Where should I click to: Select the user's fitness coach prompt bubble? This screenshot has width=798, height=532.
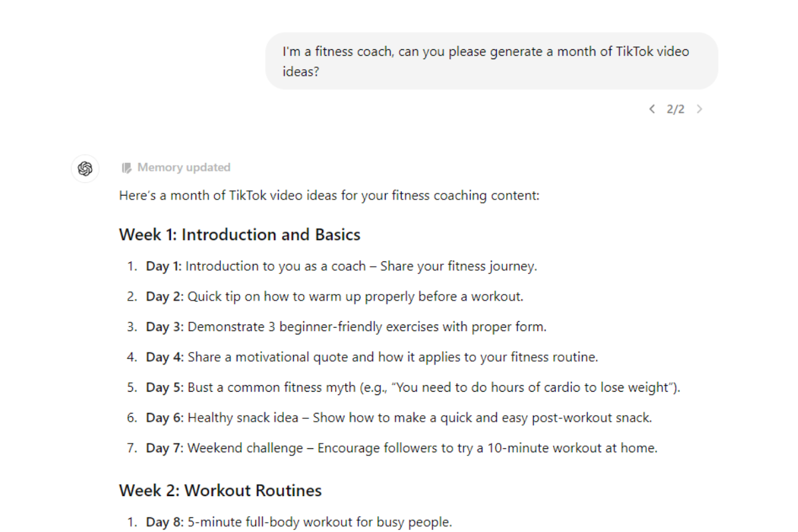491,61
